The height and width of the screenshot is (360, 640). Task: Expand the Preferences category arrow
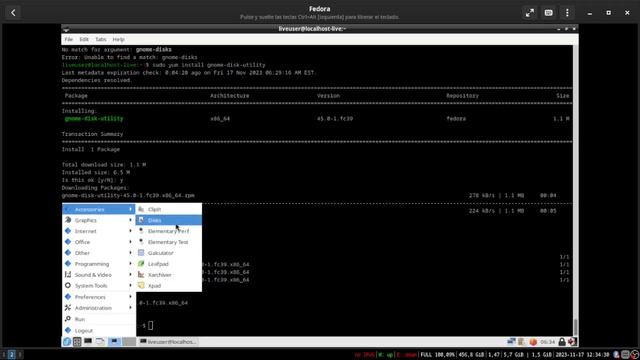coord(131,297)
